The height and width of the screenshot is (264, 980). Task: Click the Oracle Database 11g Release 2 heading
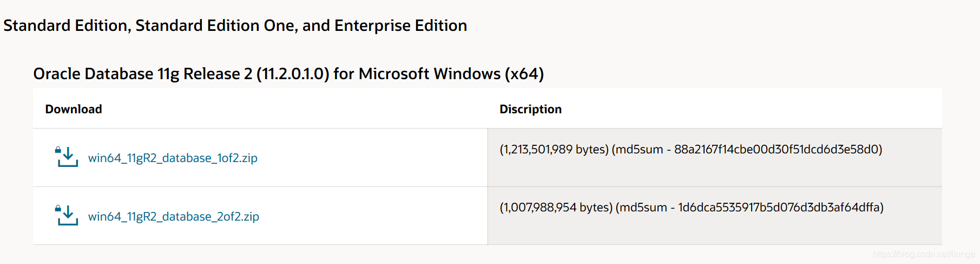click(x=288, y=74)
